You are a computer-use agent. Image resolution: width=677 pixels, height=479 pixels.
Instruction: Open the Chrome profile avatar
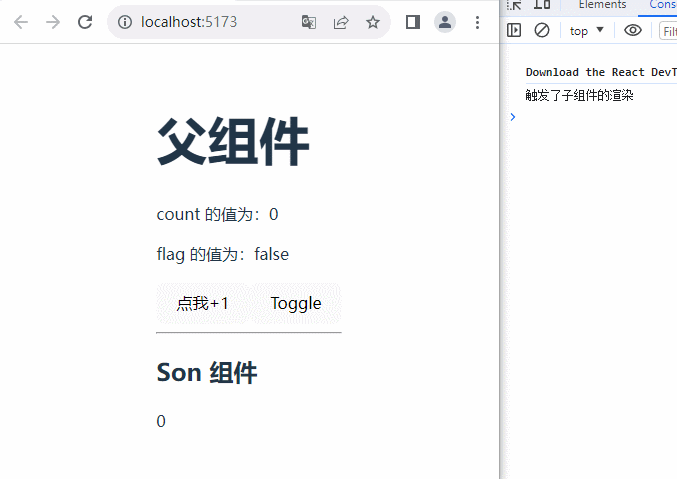[445, 22]
